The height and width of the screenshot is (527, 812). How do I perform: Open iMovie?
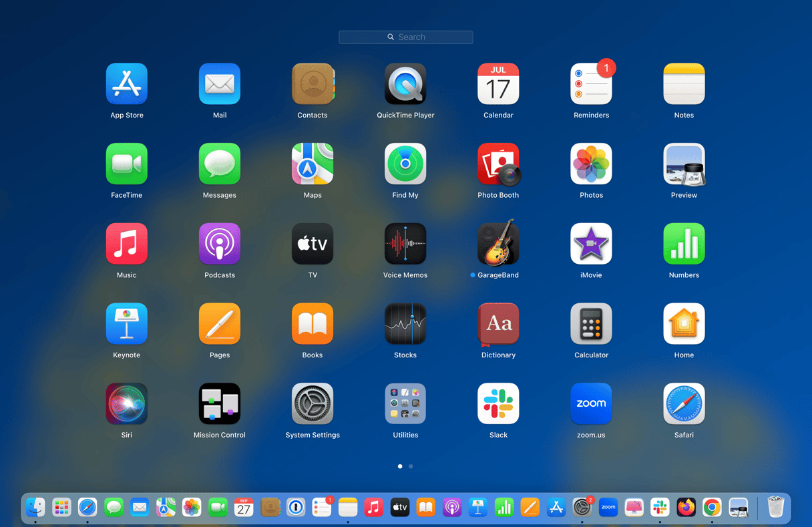[x=591, y=244]
